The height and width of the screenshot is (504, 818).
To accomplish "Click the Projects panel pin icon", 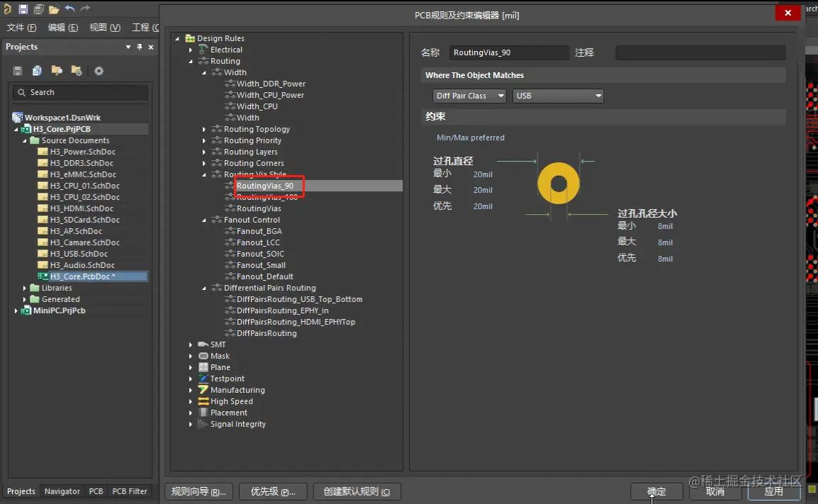I will click(x=140, y=47).
